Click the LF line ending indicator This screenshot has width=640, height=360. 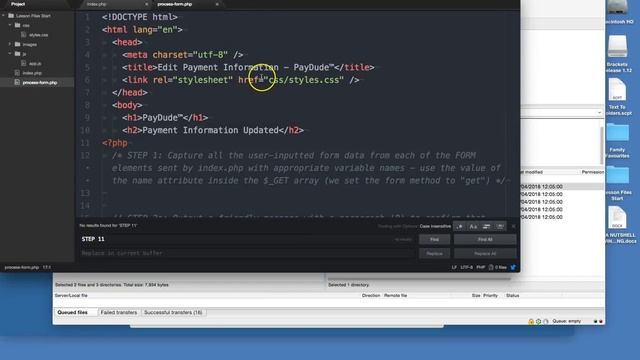coord(454,267)
